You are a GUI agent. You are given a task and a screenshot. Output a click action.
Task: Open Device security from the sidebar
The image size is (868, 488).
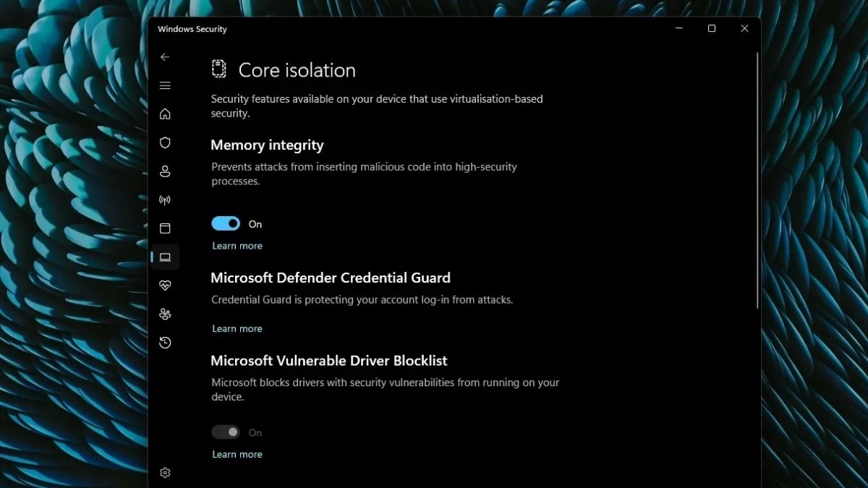pos(165,257)
